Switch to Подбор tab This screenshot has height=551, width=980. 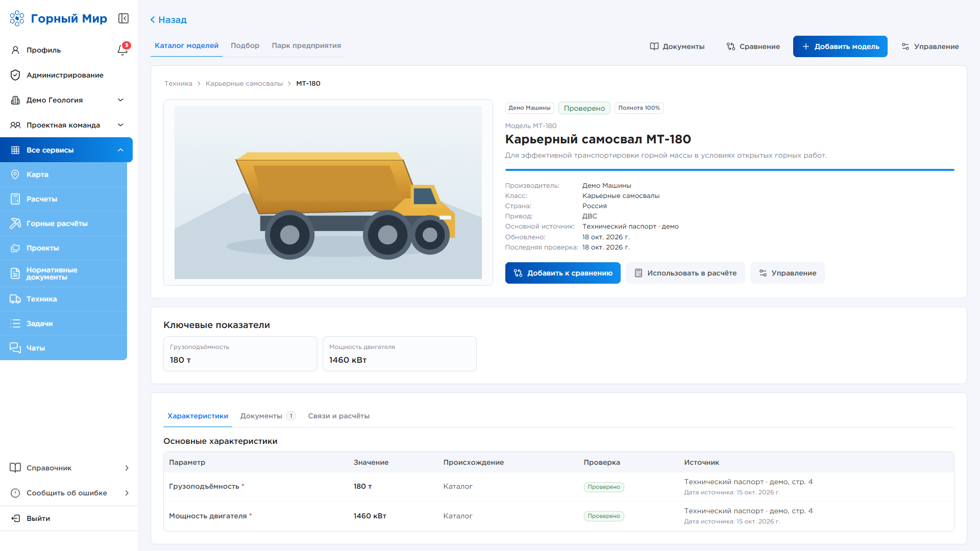(245, 46)
